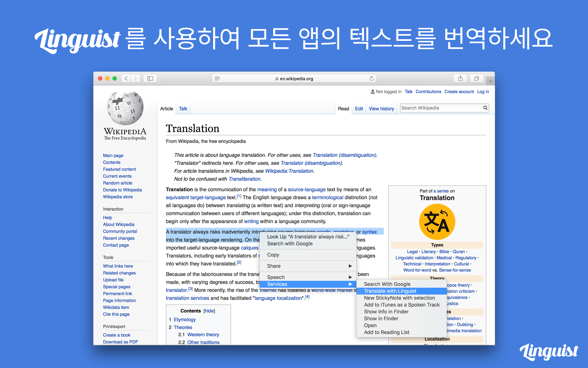
Task: Choose Translate with Linguist service
Action: [401, 291]
